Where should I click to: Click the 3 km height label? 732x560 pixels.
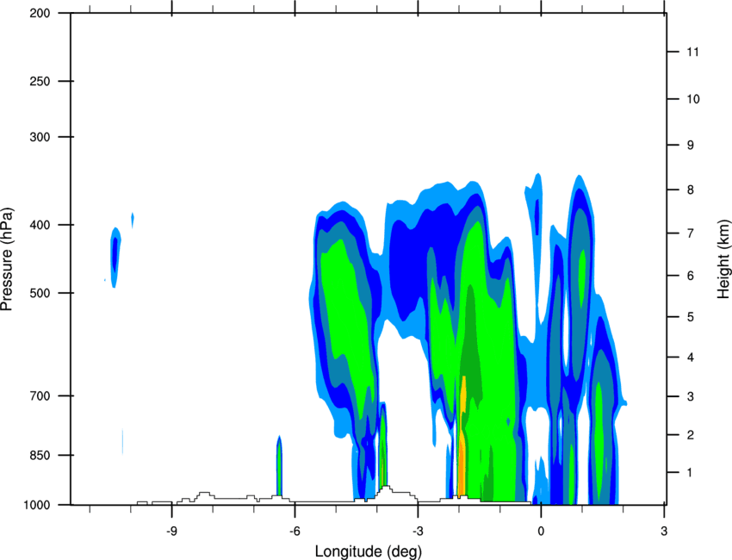click(x=691, y=396)
